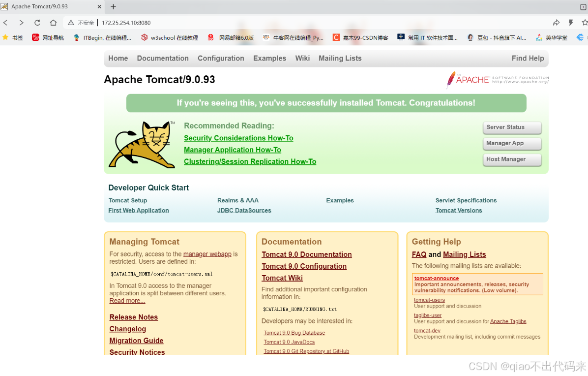Open the Tomcat Versions link
Image resolution: width=588 pixels, height=376 pixels.
pyautogui.click(x=459, y=211)
